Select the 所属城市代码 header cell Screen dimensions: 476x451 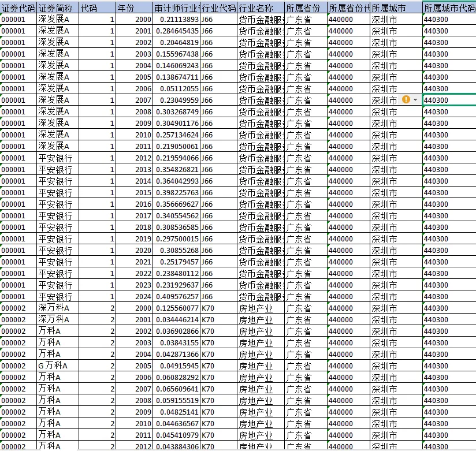pyautogui.click(x=449, y=8)
